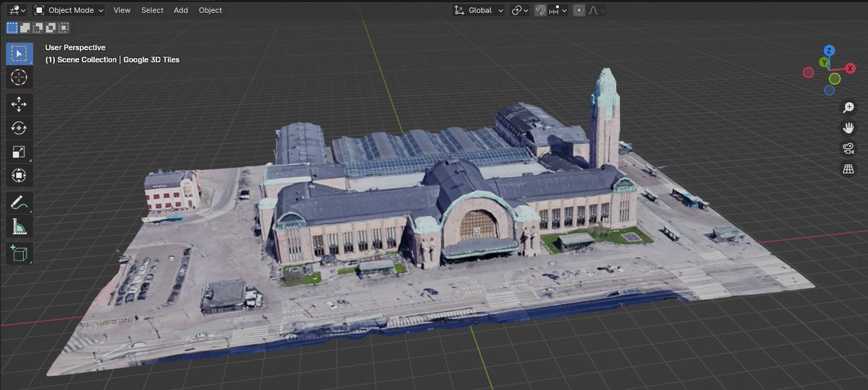Viewport: 868px width, 390px height.
Task: Open the Add menu
Action: pyautogui.click(x=181, y=10)
